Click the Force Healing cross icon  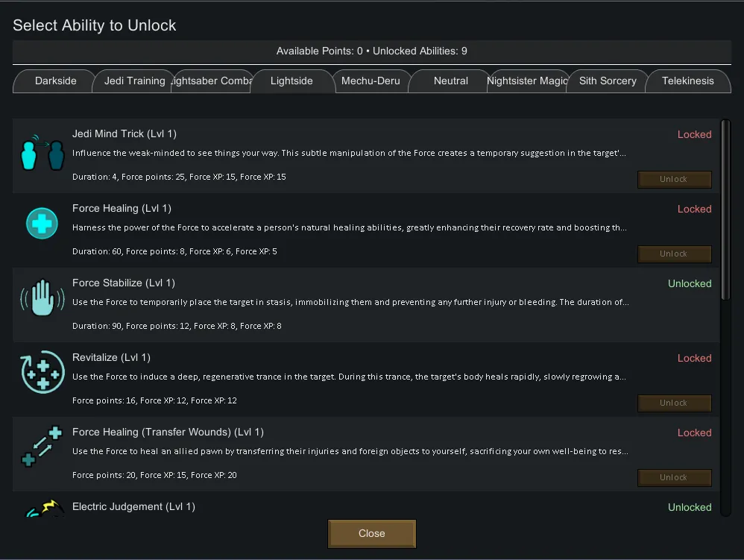pos(42,224)
